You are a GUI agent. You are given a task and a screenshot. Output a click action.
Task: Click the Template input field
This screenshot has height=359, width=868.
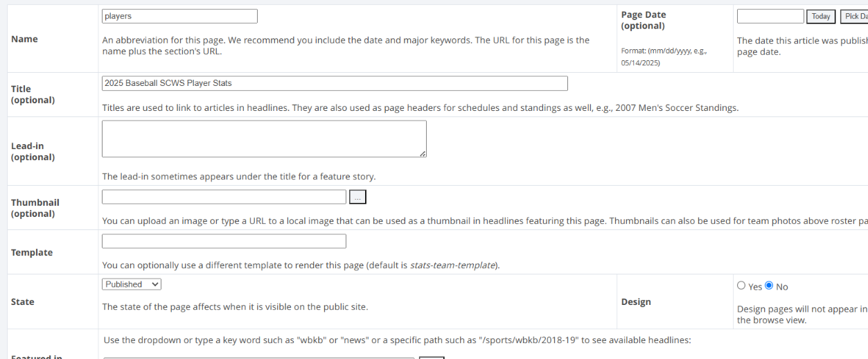tap(224, 241)
